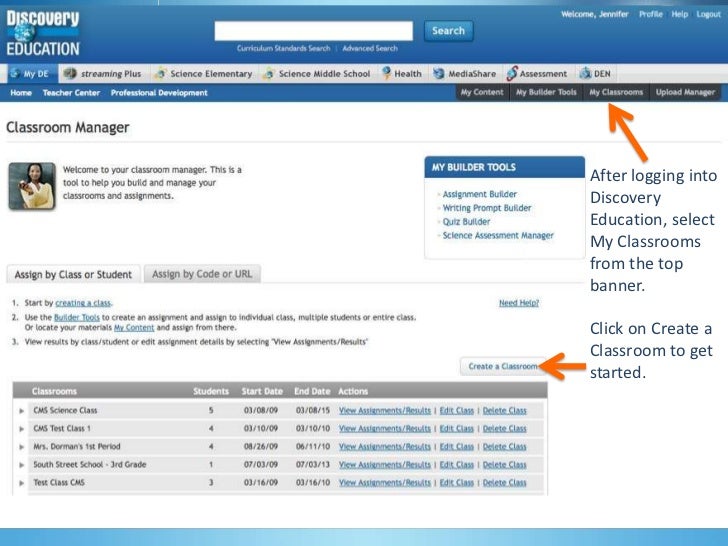View Assignments/Results for Test Class CMS
This screenshot has width=728, height=546.
click(x=384, y=483)
